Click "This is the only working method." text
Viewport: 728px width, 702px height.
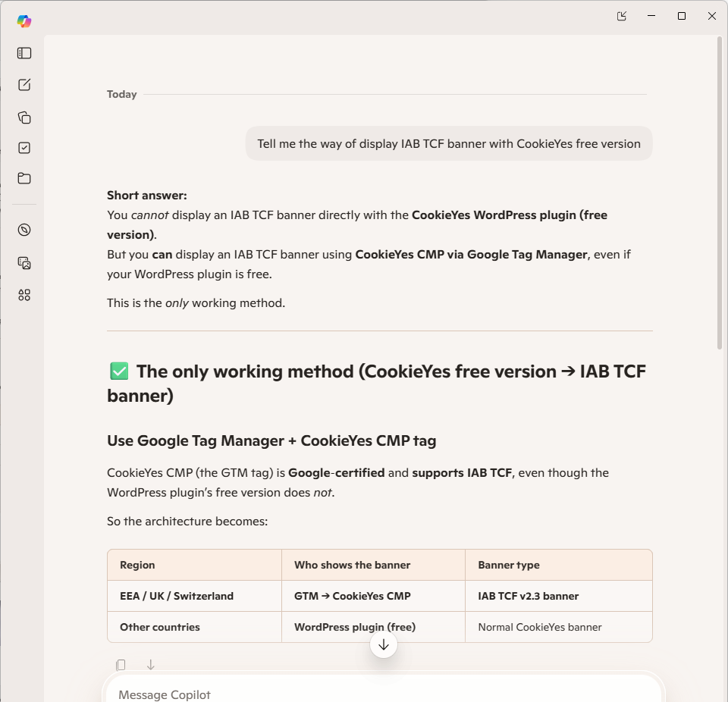point(196,303)
